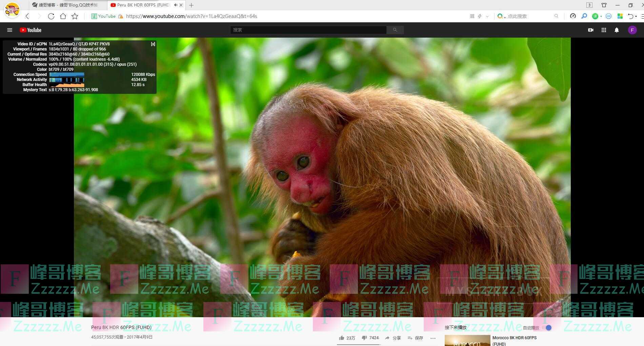Like the video with the thumbs-up icon

click(x=342, y=338)
